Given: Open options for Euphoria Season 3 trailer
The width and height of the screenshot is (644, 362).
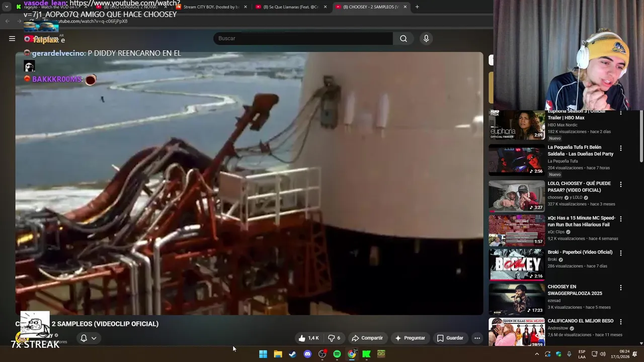Looking at the screenshot, I should coord(620,113).
